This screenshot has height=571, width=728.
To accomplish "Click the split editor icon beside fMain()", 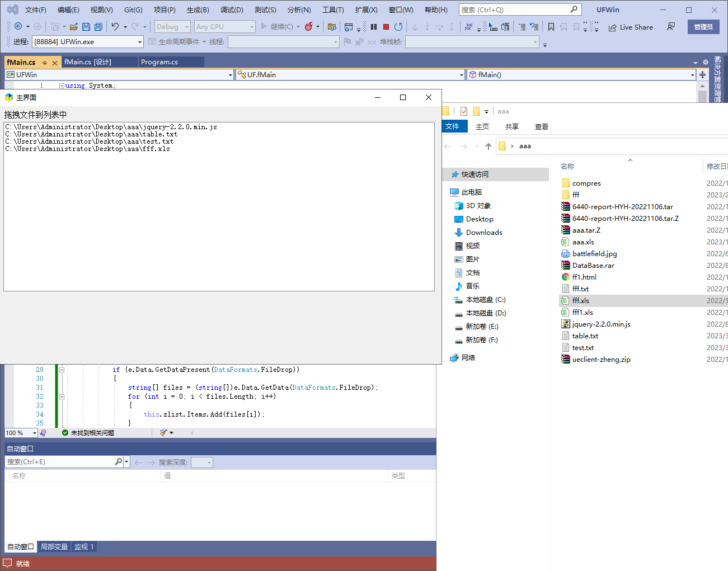I will pos(702,74).
